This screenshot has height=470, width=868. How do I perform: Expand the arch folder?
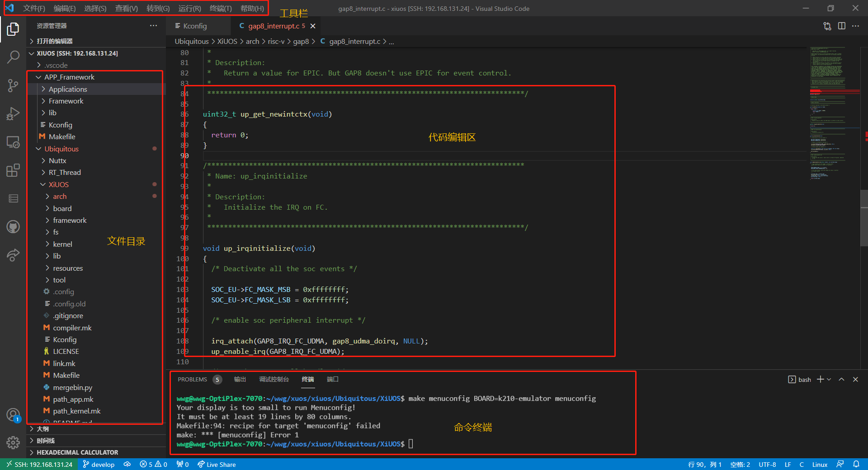pos(96,197)
